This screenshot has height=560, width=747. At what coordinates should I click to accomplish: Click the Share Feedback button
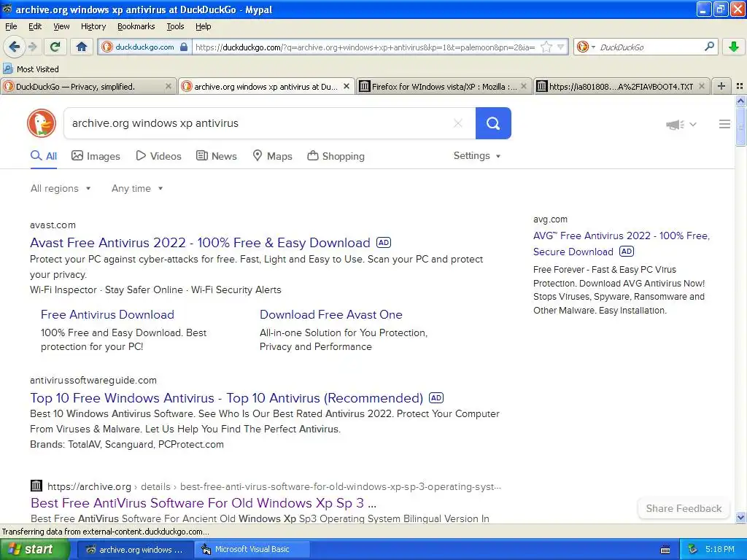[684, 508]
